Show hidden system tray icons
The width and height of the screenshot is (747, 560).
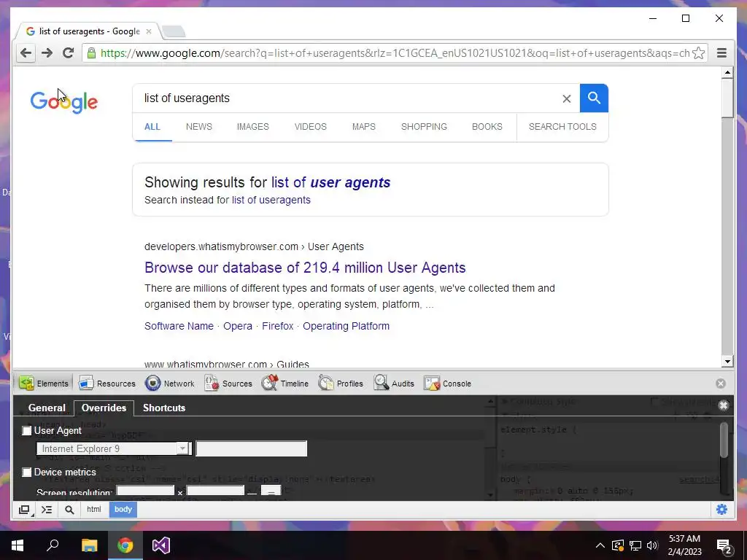[x=600, y=545]
